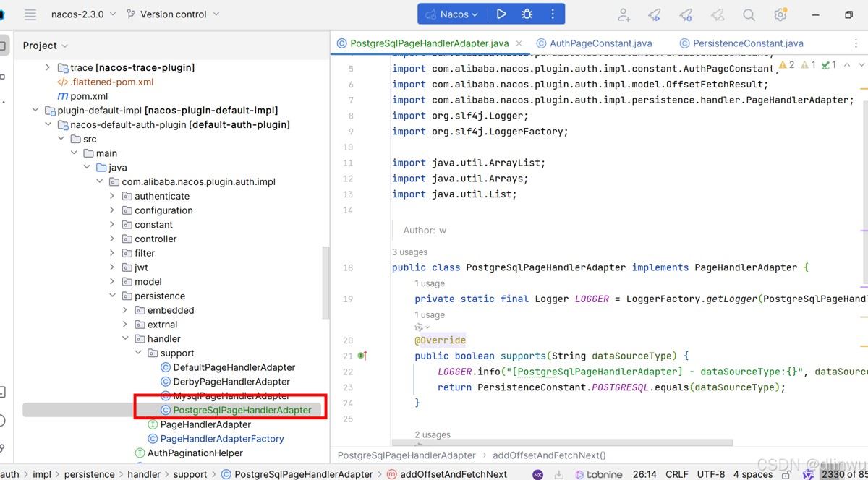Open the main hamburger menu
Viewport: 868px width, 480px height.
30,14
